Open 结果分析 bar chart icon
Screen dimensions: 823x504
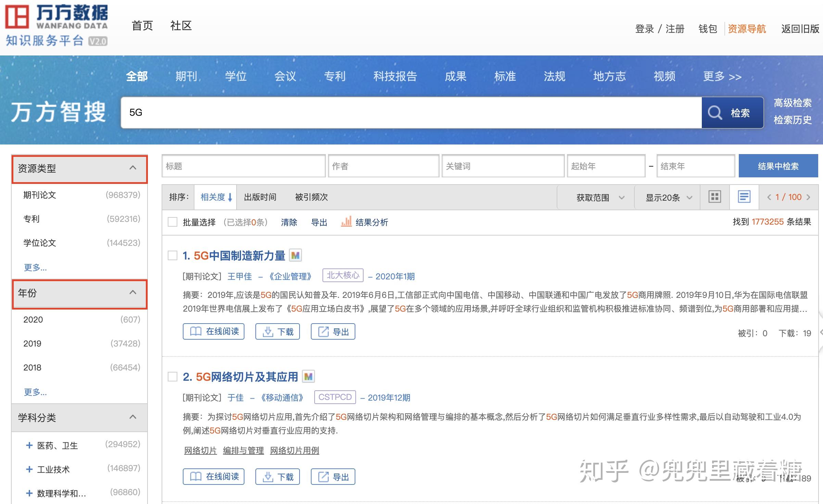346,222
